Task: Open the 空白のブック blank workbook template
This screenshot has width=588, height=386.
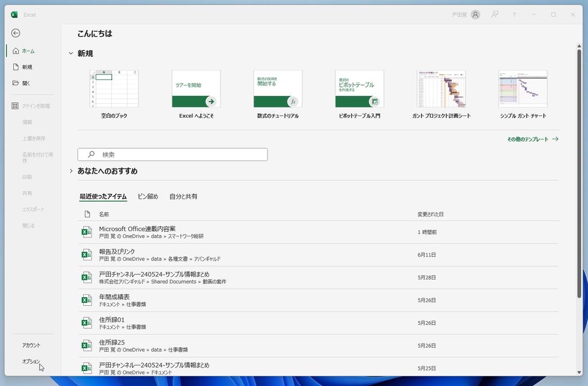Action: (x=114, y=94)
